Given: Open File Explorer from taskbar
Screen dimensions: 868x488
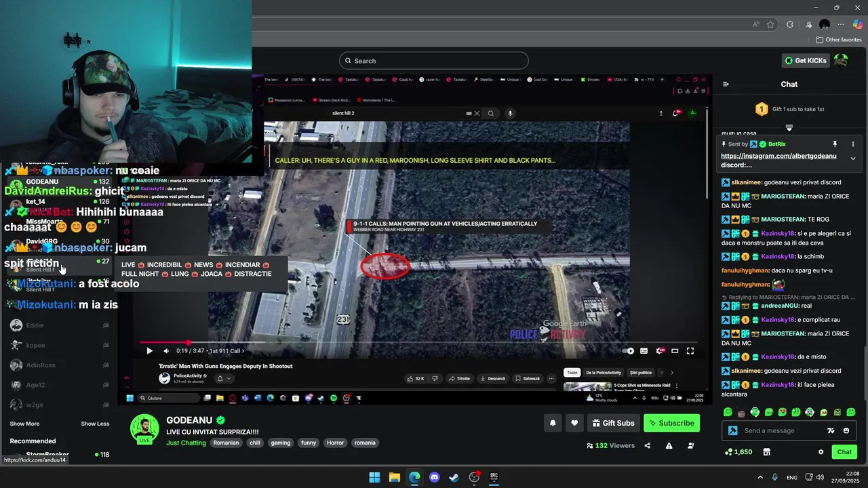Looking at the screenshot, I should 395,477.
